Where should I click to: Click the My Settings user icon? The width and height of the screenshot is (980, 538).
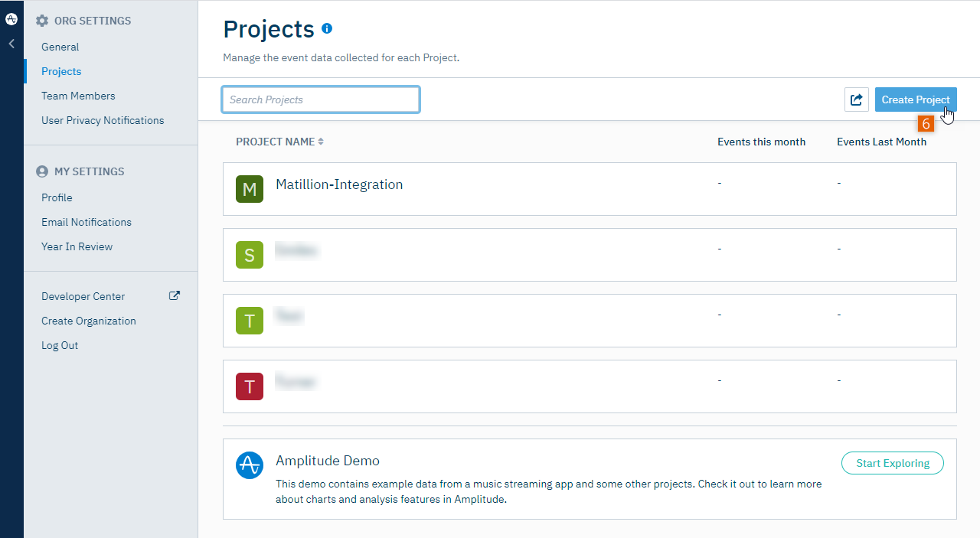point(42,171)
